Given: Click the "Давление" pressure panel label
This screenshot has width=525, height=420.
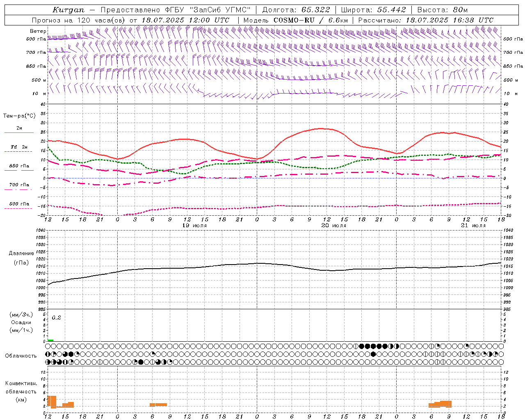Looking at the screenshot, I should (x=21, y=253).
